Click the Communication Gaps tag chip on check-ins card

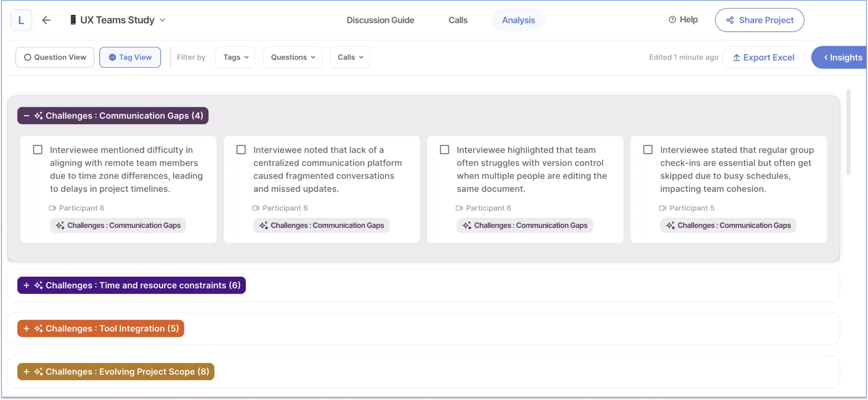[x=728, y=225]
